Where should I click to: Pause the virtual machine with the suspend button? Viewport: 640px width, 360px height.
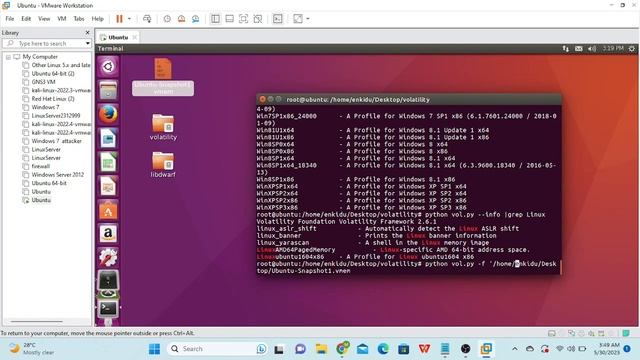[119, 19]
